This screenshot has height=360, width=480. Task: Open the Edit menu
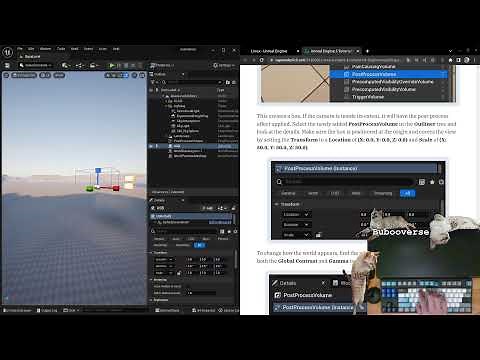click(x=31, y=49)
